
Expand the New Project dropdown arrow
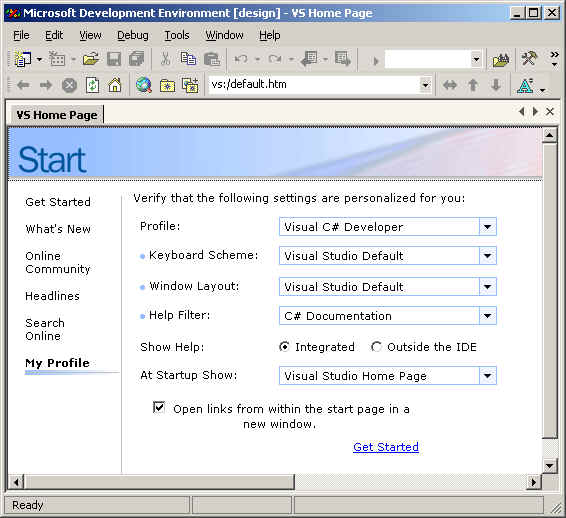[x=39, y=59]
